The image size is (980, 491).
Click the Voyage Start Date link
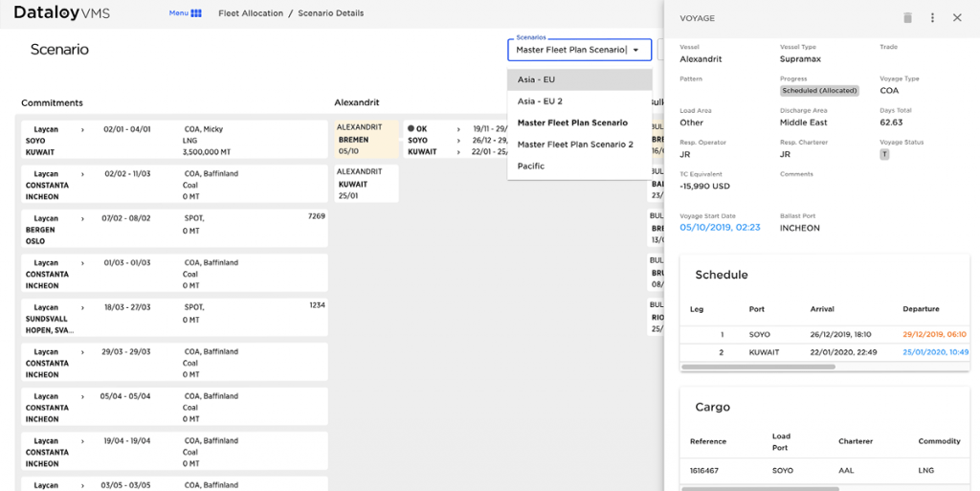(x=720, y=228)
